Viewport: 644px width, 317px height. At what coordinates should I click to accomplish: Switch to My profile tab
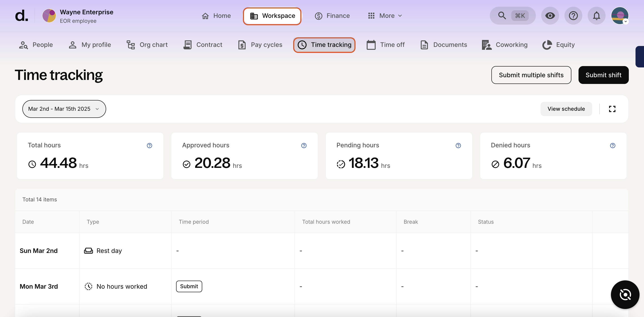(x=90, y=45)
